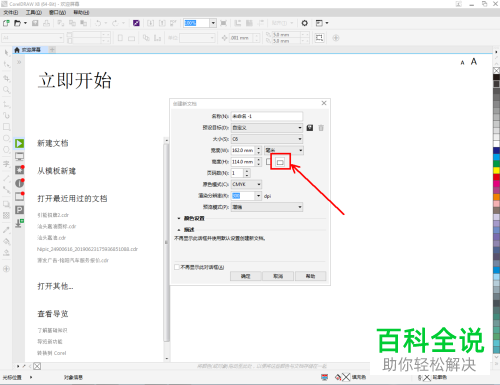The height and width of the screenshot is (385, 500).
Task: Click the purple Search Content icon
Action: (x=136, y=23)
